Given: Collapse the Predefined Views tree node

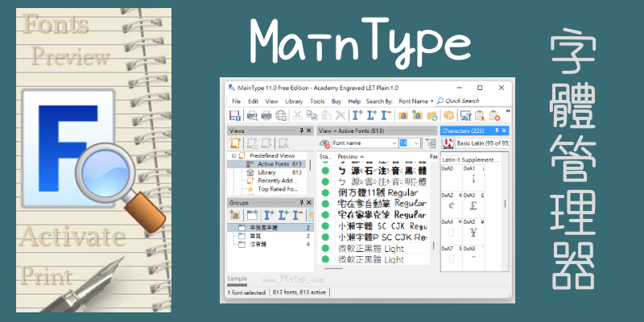Looking at the screenshot, I should point(233,155).
